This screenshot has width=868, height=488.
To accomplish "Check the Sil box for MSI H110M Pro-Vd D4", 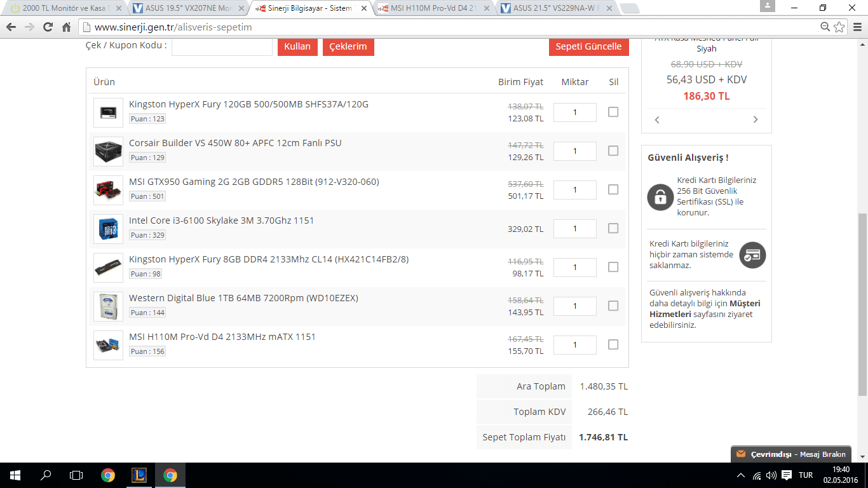I will pos(613,344).
